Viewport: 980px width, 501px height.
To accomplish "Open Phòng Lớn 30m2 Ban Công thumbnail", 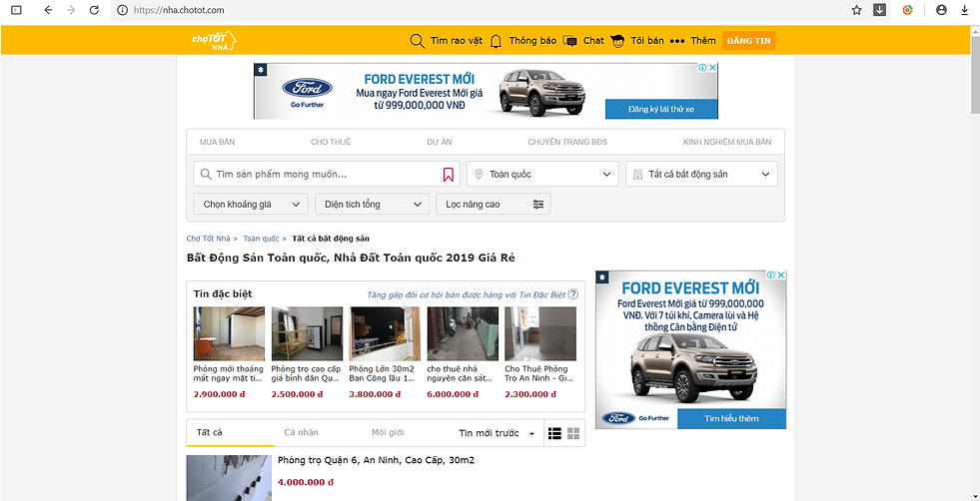I will click(x=385, y=333).
